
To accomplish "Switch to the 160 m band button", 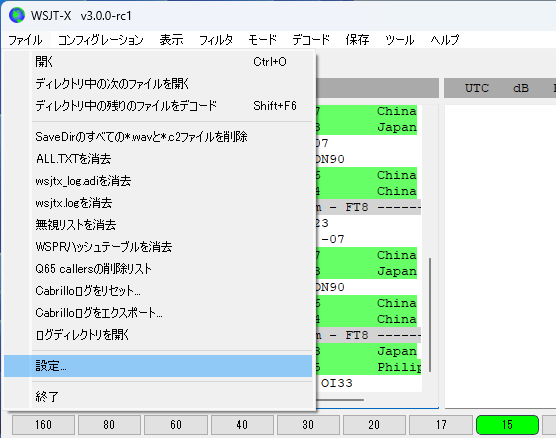I will 43,425.
